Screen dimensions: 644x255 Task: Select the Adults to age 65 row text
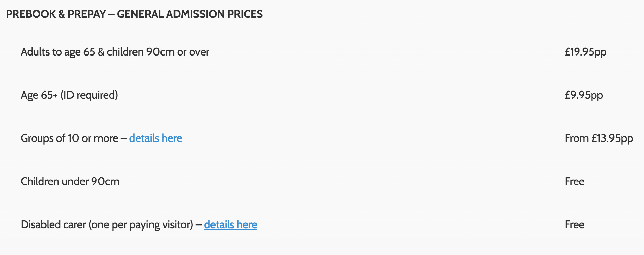click(115, 52)
